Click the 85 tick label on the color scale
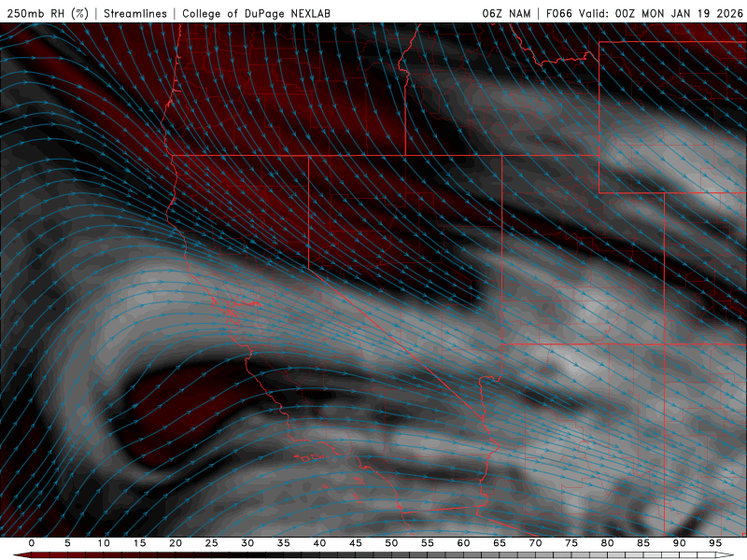747x560 pixels. point(643,543)
